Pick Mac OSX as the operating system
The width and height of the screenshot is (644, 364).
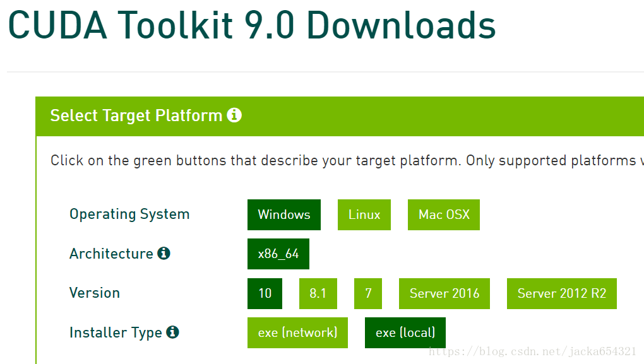(x=444, y=214)
